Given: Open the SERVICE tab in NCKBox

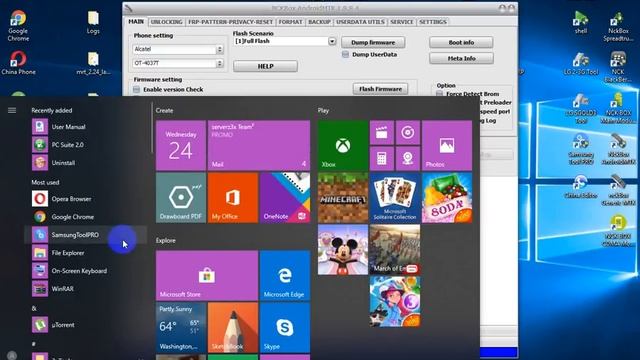Looking at the screenshot, I should coord(402,22).
